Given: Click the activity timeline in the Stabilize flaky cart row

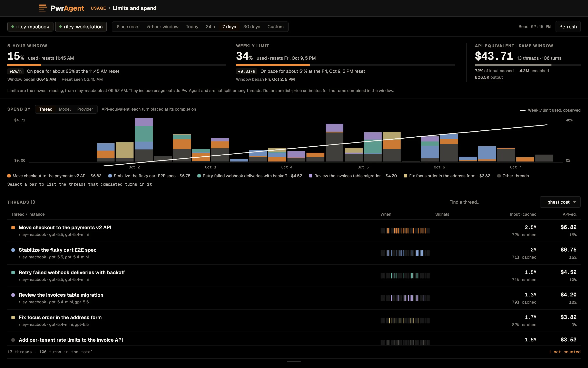Looking at the screenshot, I should pyautogui.click(x=405, y=253).
